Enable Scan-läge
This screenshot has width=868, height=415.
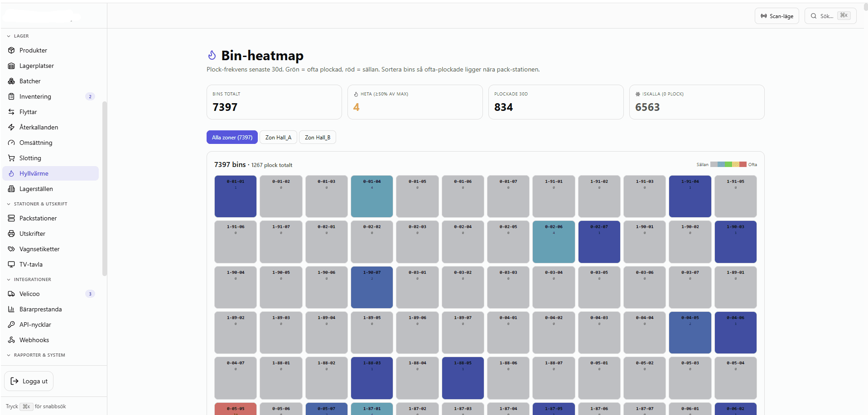[x=776, y=16]
